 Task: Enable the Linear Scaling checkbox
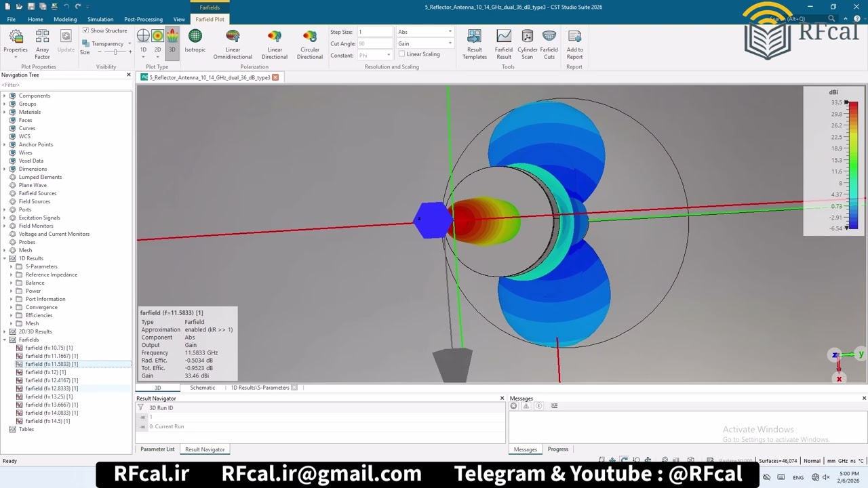tap(402, 54)
